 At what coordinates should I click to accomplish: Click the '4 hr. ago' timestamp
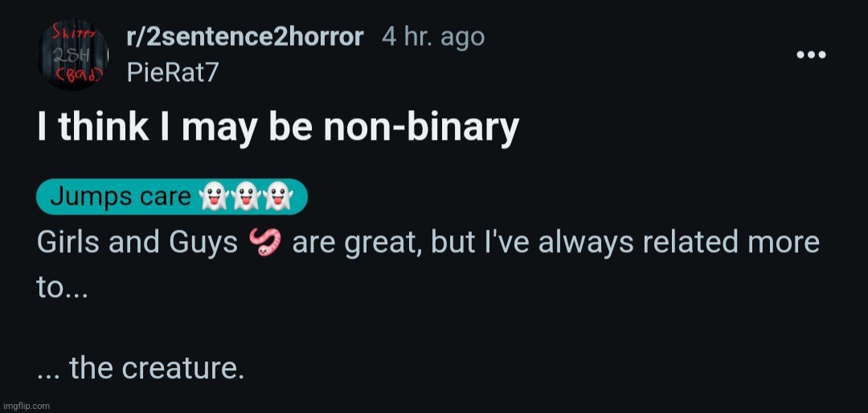[432, 37]
